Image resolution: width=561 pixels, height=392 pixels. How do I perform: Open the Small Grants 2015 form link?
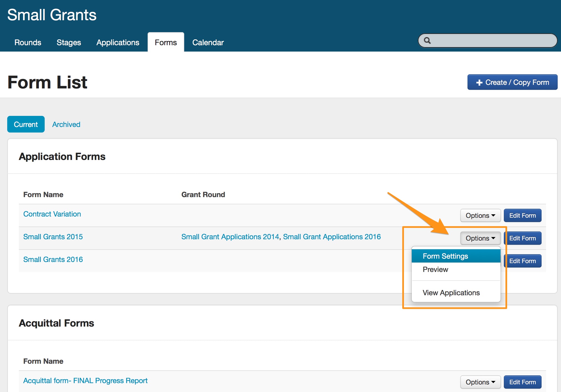point(53,237)
